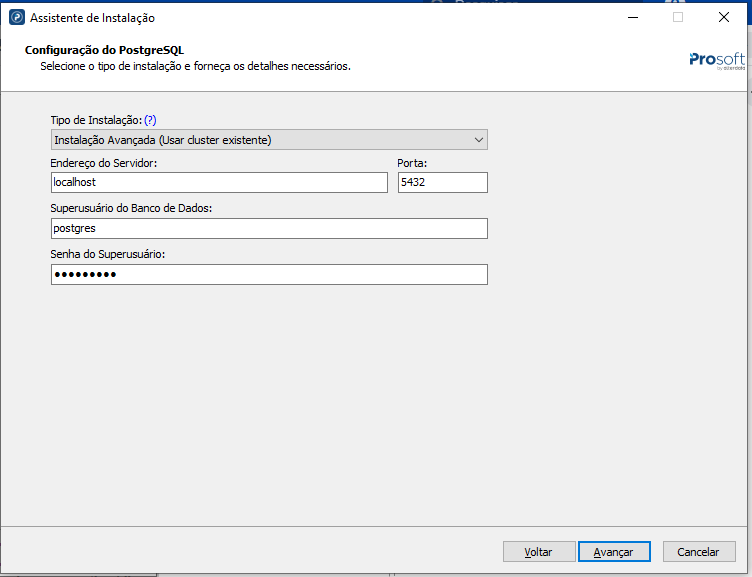Expand the Tipo de Instalação dropdown arrow
Viewport: 752px width, 577px height.
(478, 140)
